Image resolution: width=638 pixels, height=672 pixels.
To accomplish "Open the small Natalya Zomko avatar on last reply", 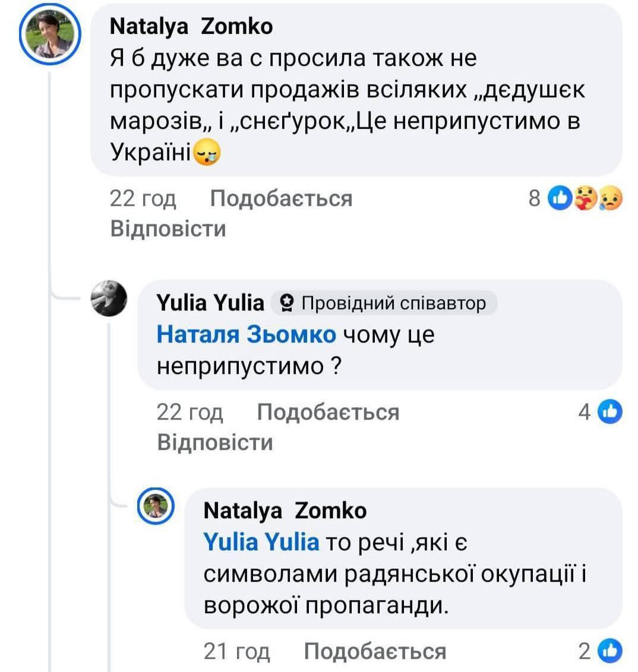I will pos(157,506).
